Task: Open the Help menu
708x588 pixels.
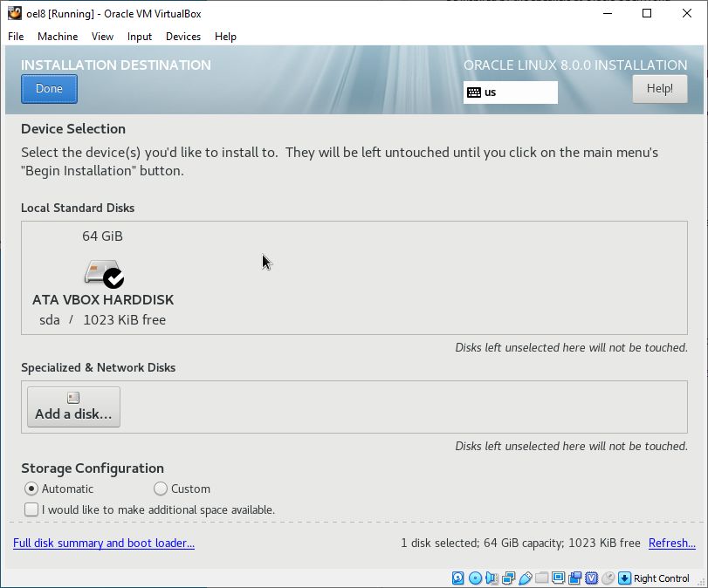Action: (x=225, y=37)
